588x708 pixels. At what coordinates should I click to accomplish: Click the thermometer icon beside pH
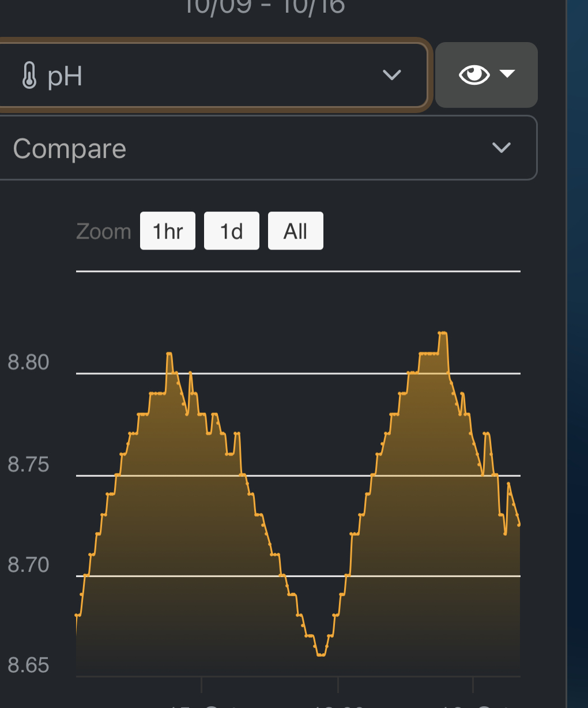tap(29, 76)
